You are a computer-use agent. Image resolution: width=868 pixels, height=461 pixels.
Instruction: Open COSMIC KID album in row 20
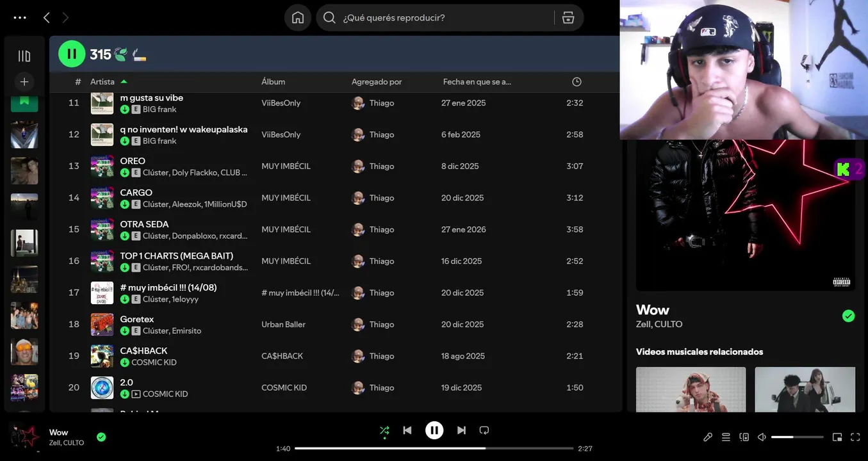[x=284, y=388]
